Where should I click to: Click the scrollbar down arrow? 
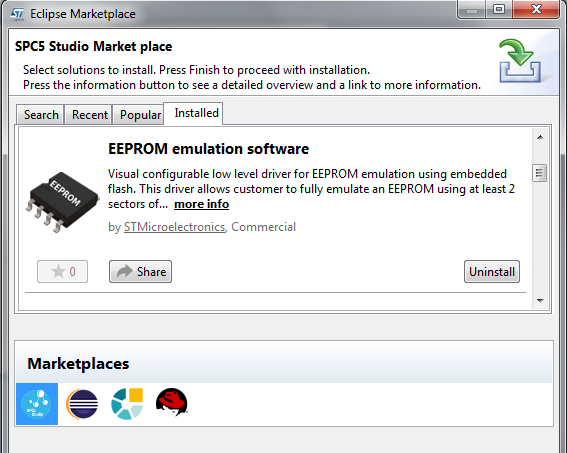pyautogui.click(x=540, y=300)
